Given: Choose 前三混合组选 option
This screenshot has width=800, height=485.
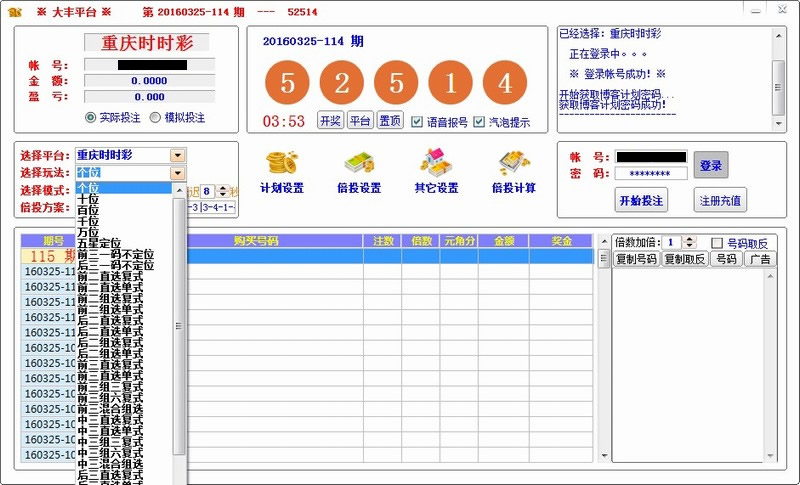Looking at the screenshot, I should pyautogui.click(x=124, y=409).
